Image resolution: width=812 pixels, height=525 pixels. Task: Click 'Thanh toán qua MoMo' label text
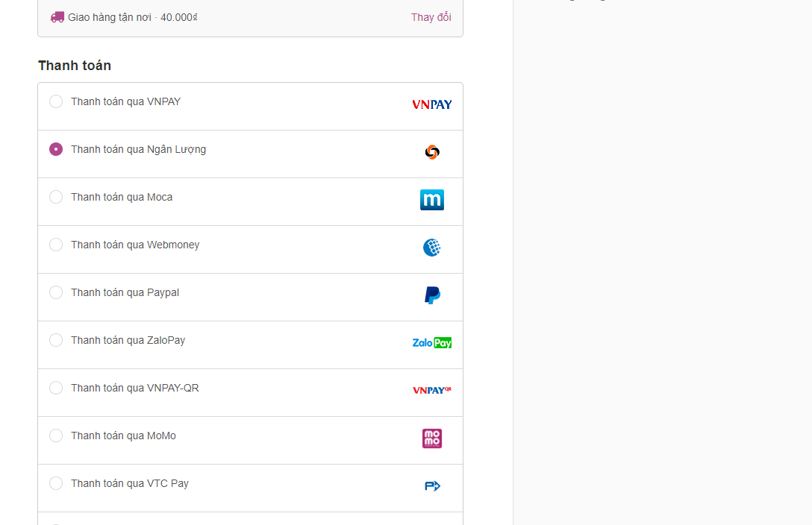(x=123, y=436)
